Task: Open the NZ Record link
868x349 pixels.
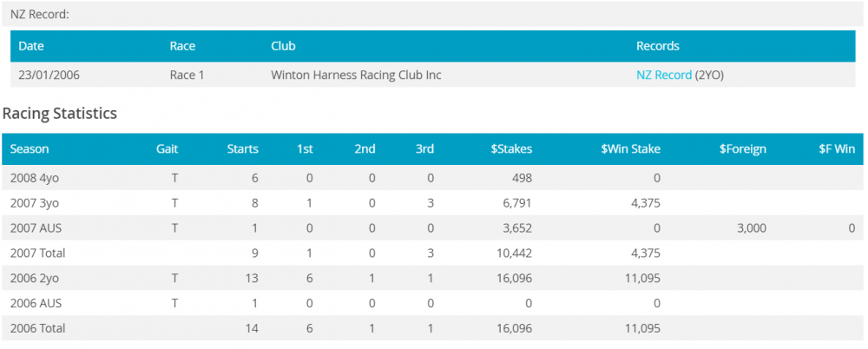Action: click(x=663, y=75)
